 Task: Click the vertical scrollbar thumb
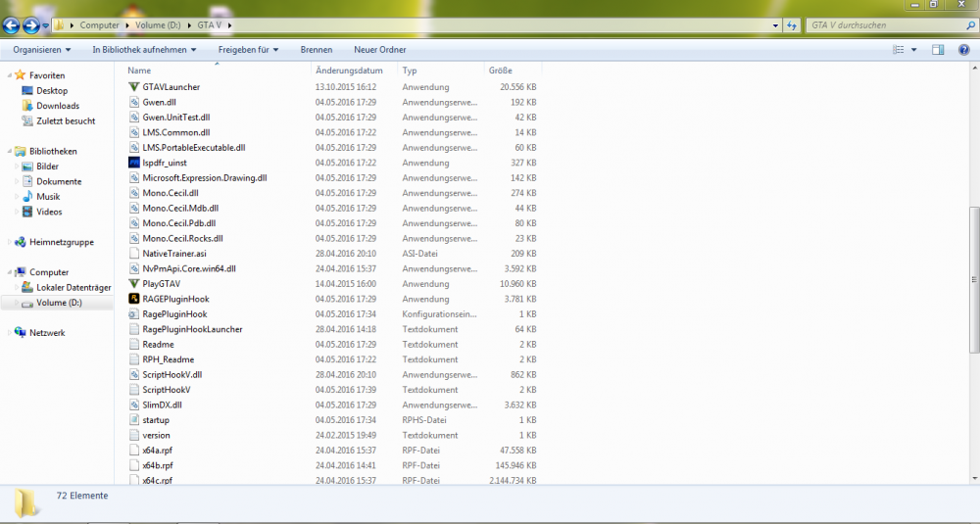click(974, 280)
